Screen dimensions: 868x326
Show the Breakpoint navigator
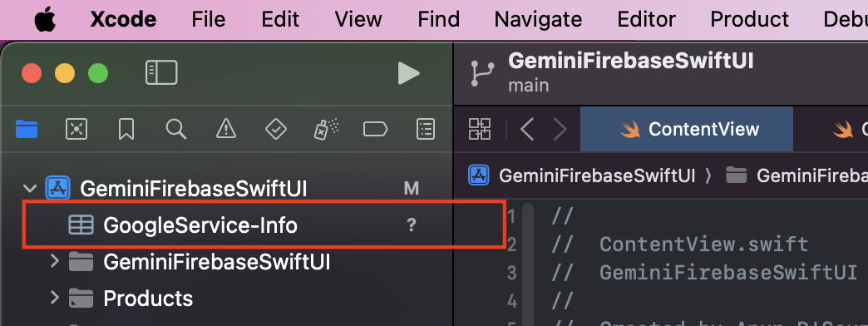click(x=375, y=130)
